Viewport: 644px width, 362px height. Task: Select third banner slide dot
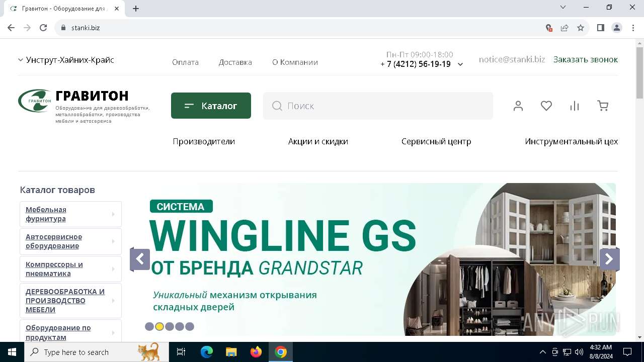170,326
